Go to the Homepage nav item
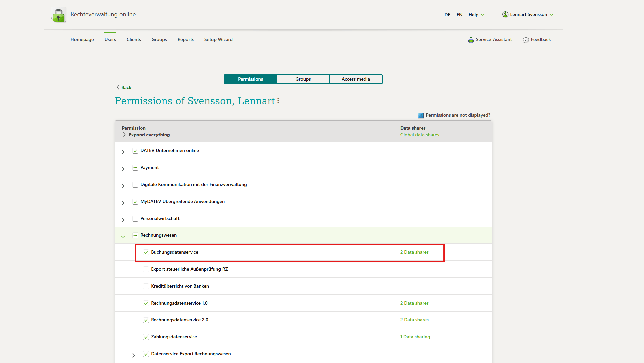The height and width of the screenshot is (363, 644). [82, 39]
